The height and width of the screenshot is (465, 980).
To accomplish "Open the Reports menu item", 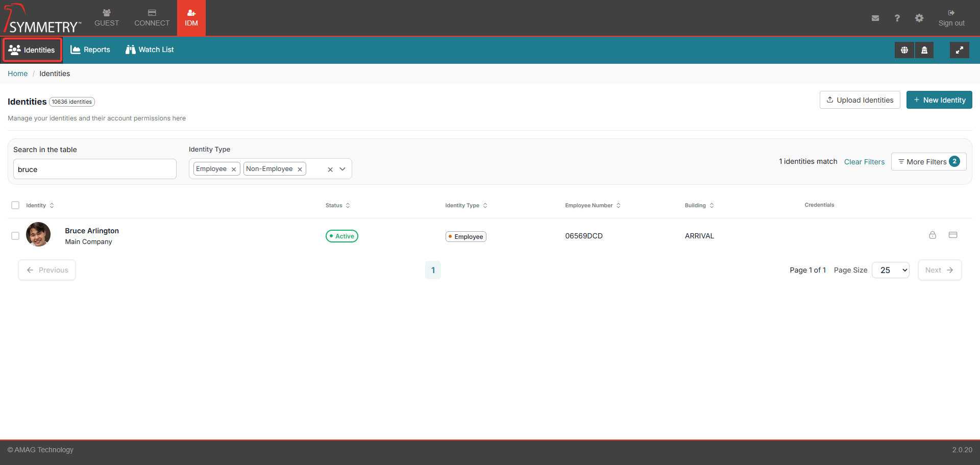I will coord(90,50).
